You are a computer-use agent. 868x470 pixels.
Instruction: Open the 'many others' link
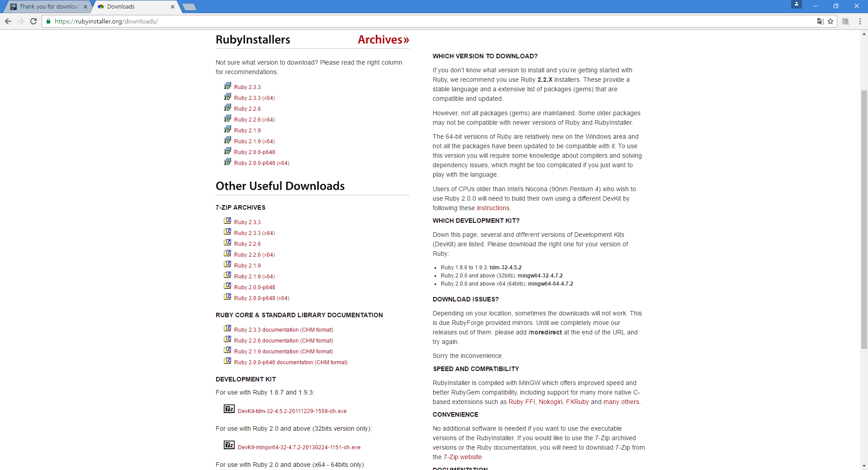coord(621,402)
